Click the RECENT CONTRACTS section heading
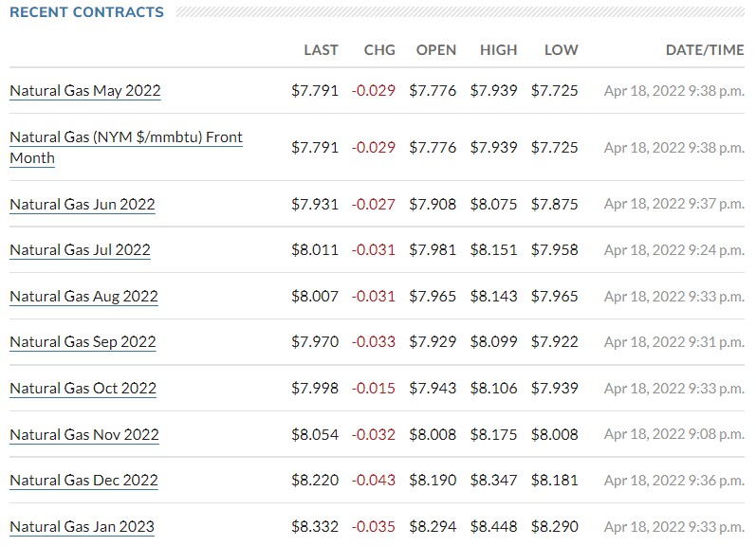Screen dimensions: 756x546 point(86,12)
